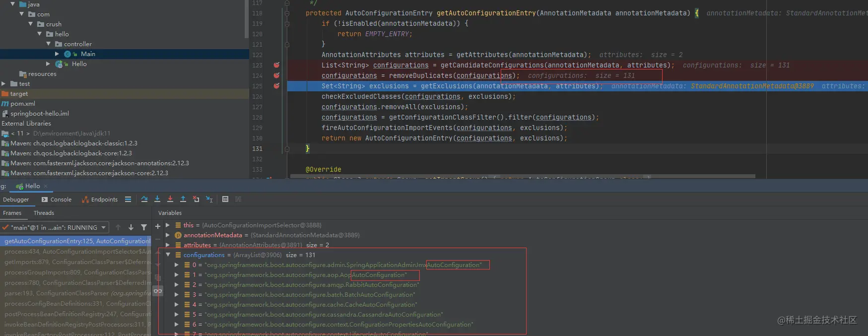
Task: Click the springboot-hello.iml file icon
Action: click(x=5, y=114)
